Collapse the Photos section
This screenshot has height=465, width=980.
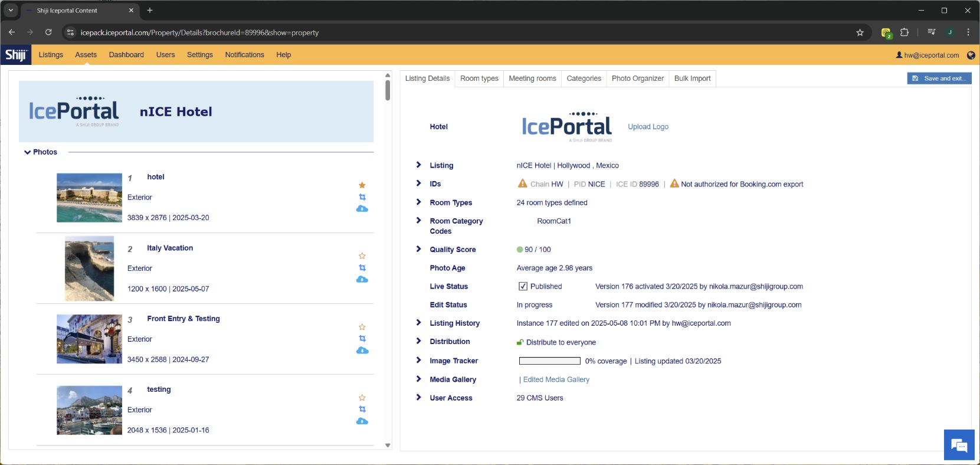[x=27, y=152]
